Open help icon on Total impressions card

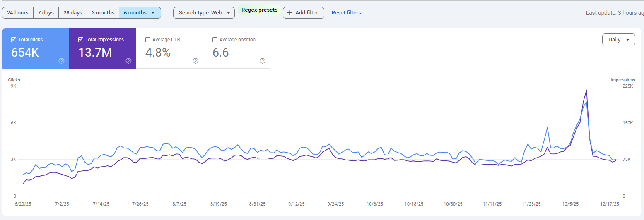[128, 61]
